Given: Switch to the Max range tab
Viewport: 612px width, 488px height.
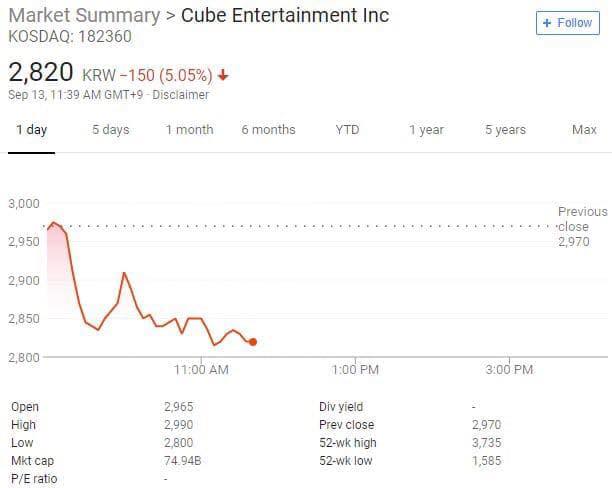Looking at the screenshot, I should pyautogui.click(x=584, y=130).
